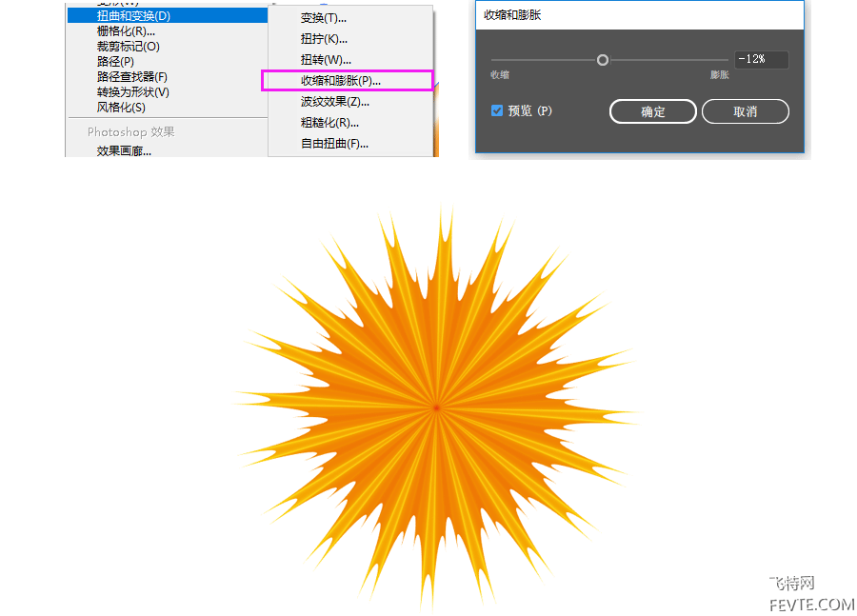
Task: Select the 扭转(W)... submenu item
Action: (326, 60)
